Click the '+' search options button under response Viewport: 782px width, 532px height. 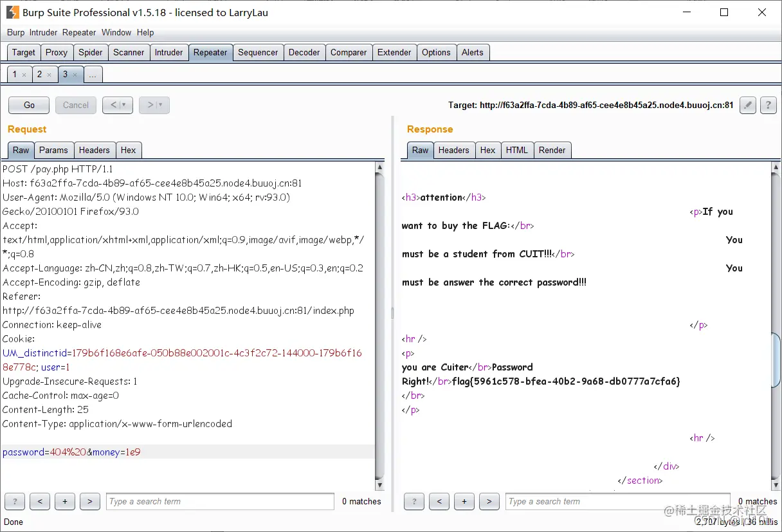click(464, 501)
